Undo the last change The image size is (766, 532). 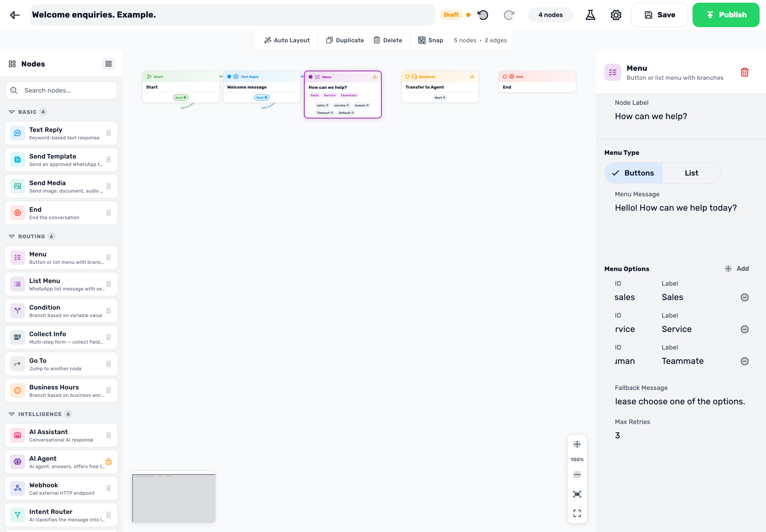(x=483, y=15)
